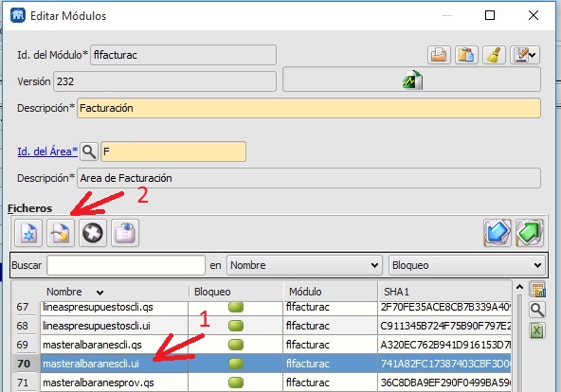Click the Buscar search input field
561x392 pixels.
pos(126,265)
